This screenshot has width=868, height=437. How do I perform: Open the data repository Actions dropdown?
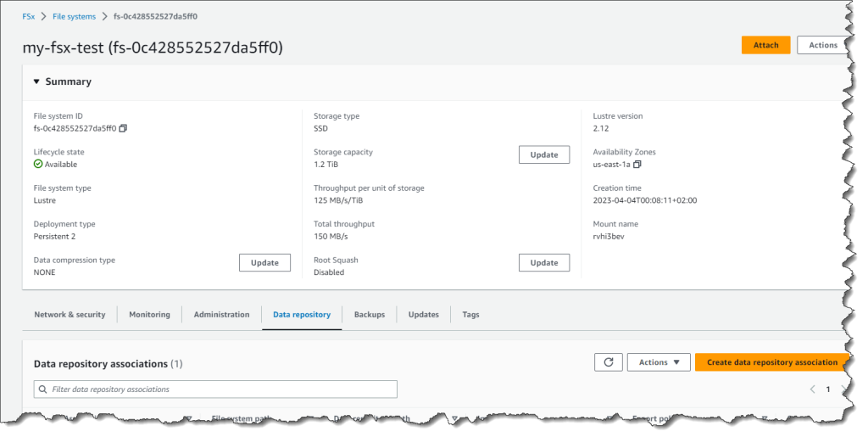[659, 362]
